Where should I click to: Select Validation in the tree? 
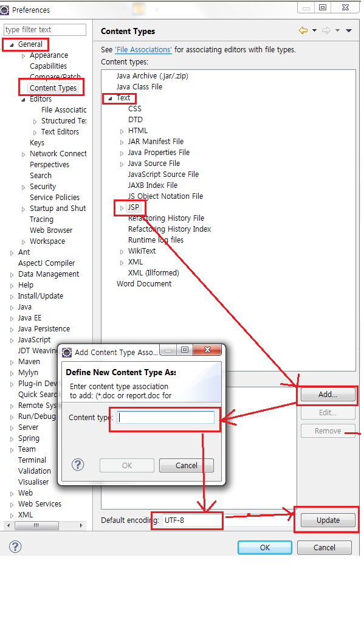(x=35, y=471)
